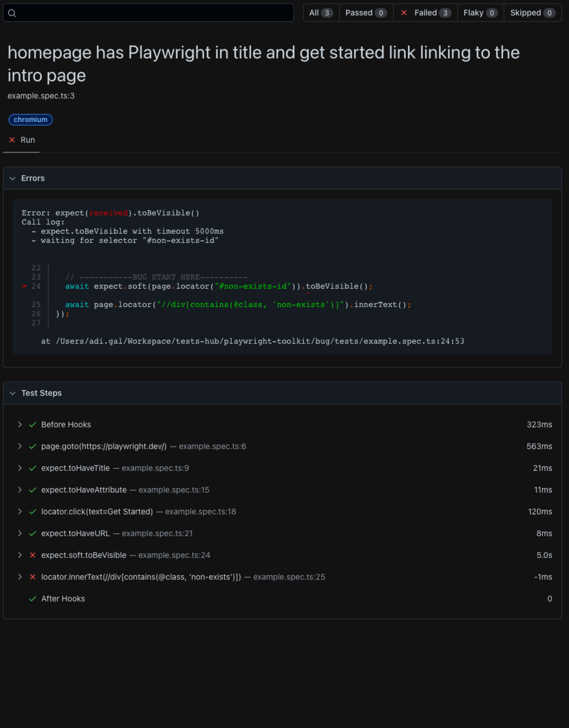569x728 pixels.
Task: Expand the locator.click Get Started step
Action: click(20, 512)
